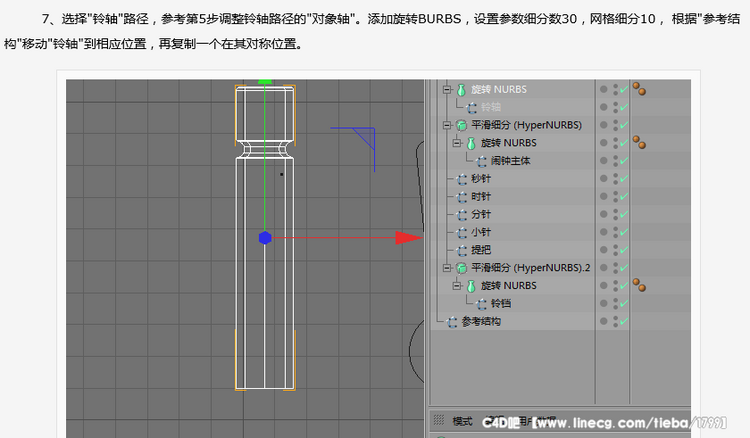Select the grayed 铃轴 object name
750x438 pixels.
[x=491, y=107]
